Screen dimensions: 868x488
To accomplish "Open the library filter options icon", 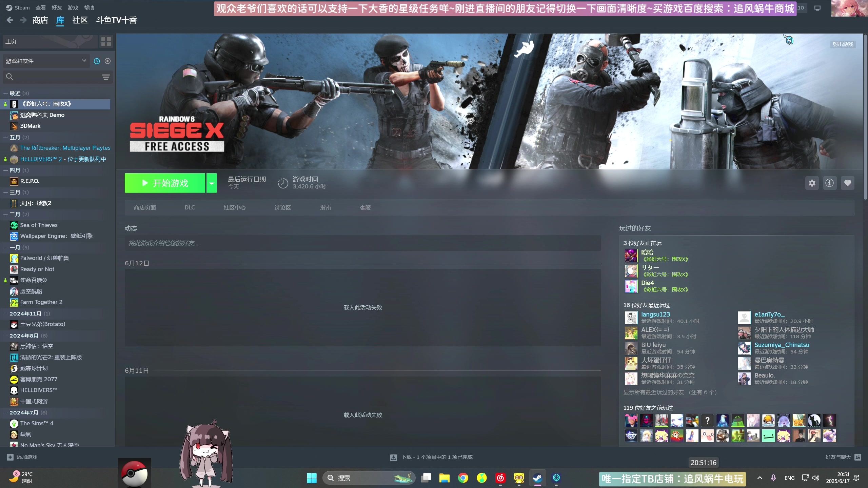I will pyautogui.click(x=106, y=77).
